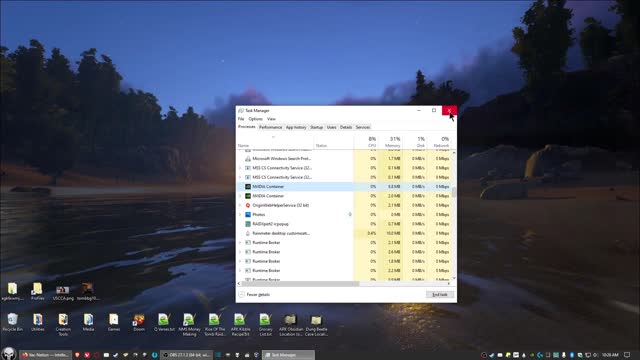Click the Microsoft Windows Search Protocol icon
The image size is (640, 360).
point(248,159)
